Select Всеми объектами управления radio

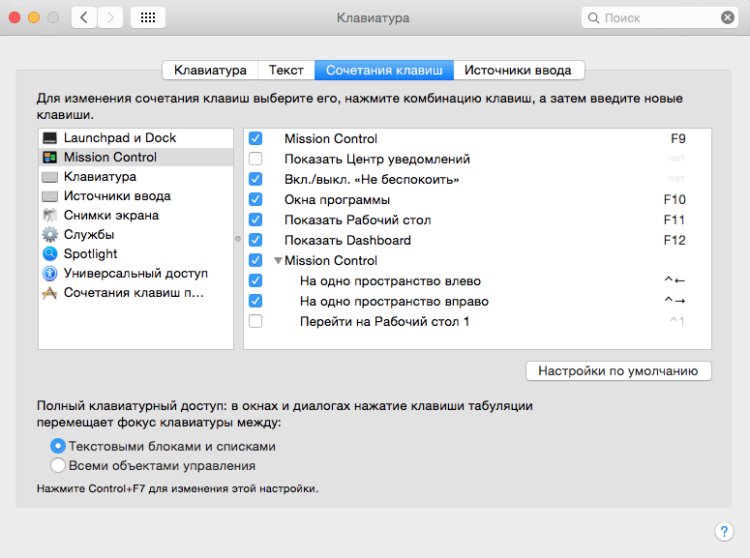click(58, 465)
